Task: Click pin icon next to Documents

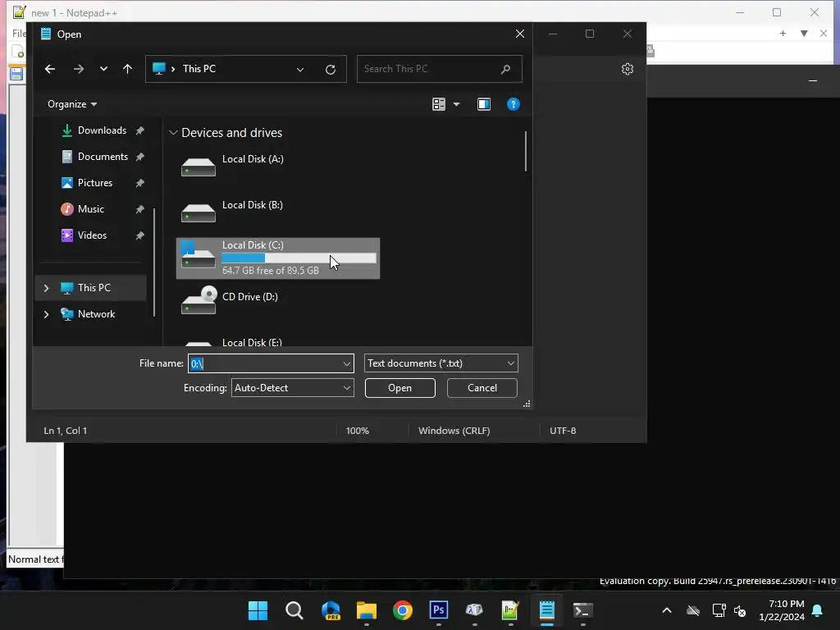Action: [139, 157]
